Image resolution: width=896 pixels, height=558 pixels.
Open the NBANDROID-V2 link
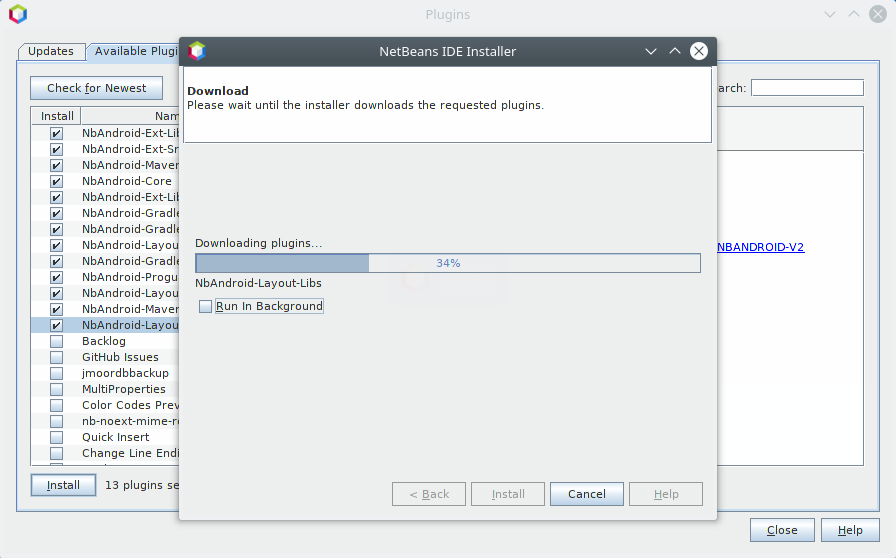tap(761, 247)
